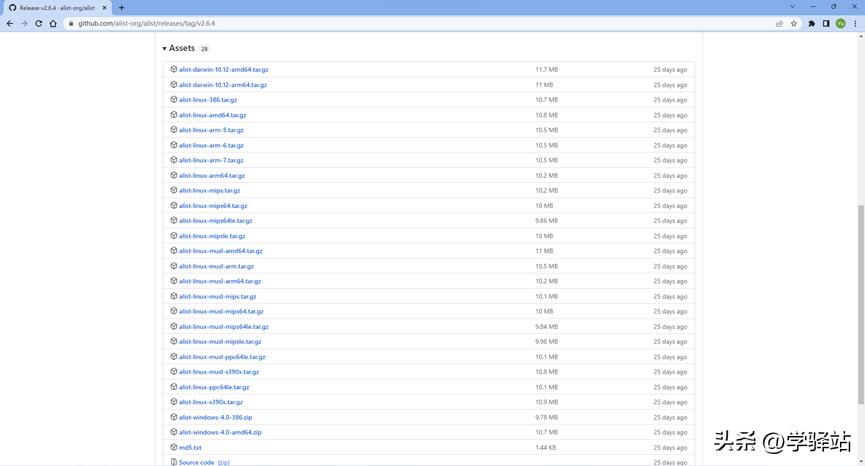Download alist-darwin-10.12-arm64.tar.gz

pyautogui.click(x=222, y=85)
